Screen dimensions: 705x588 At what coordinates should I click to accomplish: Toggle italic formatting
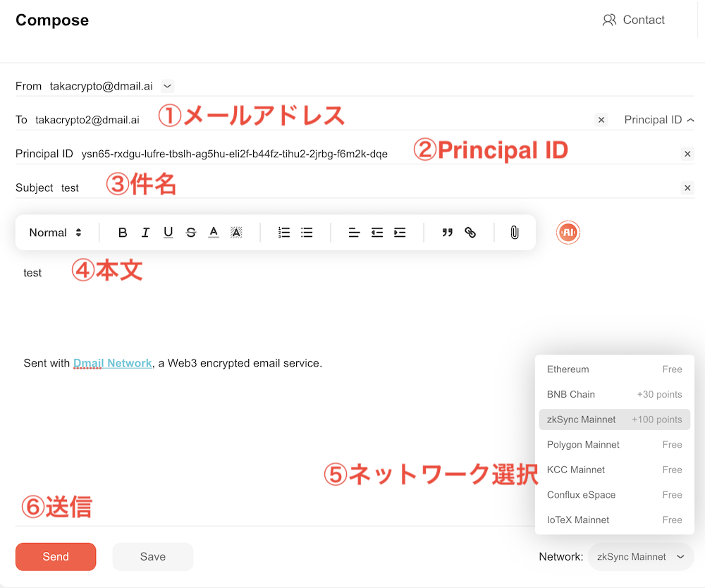pyautogui.click(x=145, y=232)
